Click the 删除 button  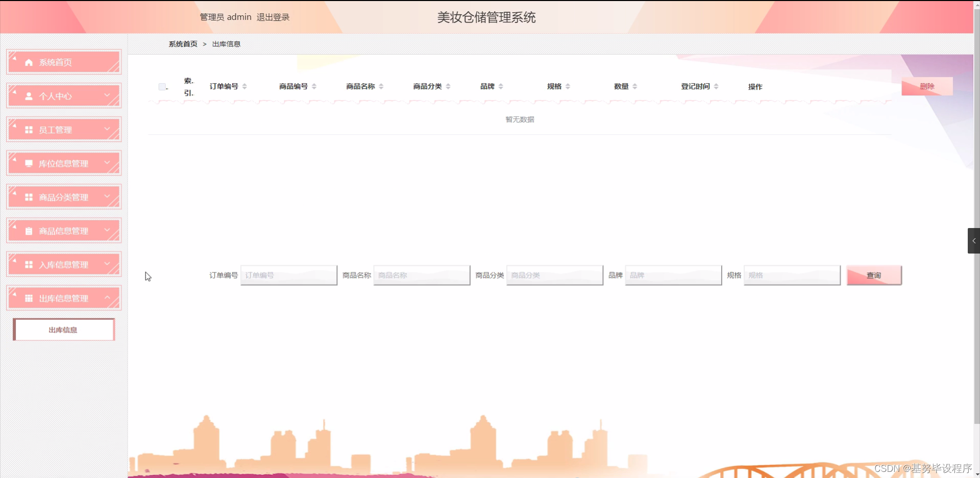(x=926, y=86)
